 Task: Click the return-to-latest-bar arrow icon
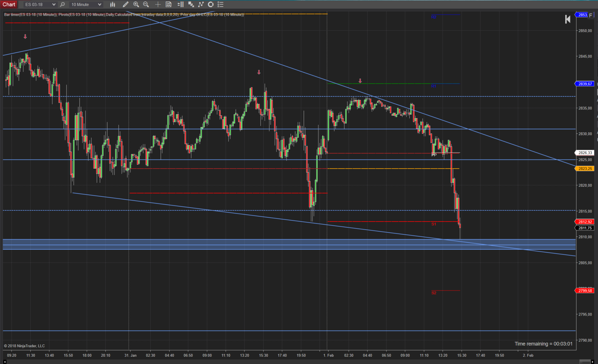(568, 19)
